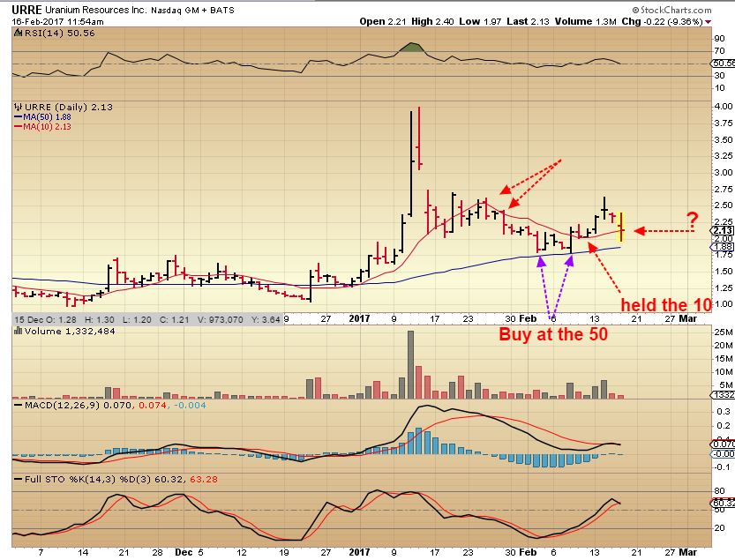Click the 60.32 stochastic value tag
735x560 pixels.
point(723,503)
